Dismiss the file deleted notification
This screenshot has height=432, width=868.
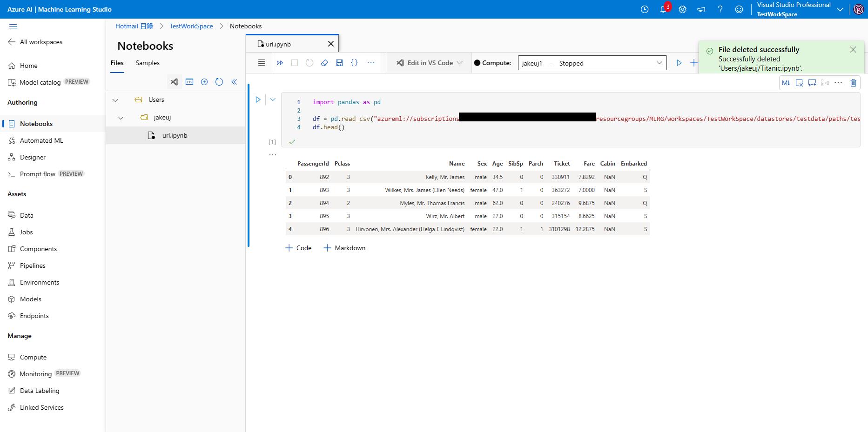853,50
